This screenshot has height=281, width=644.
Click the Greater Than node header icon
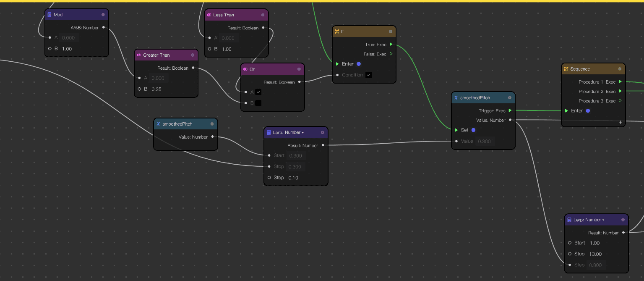139,55
